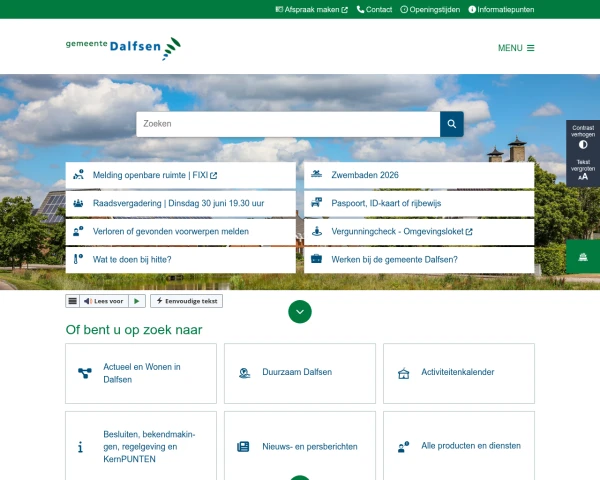Click the gemeente Dalfsen logo
The width and height of the screenshot is (600, 480).
123,48
